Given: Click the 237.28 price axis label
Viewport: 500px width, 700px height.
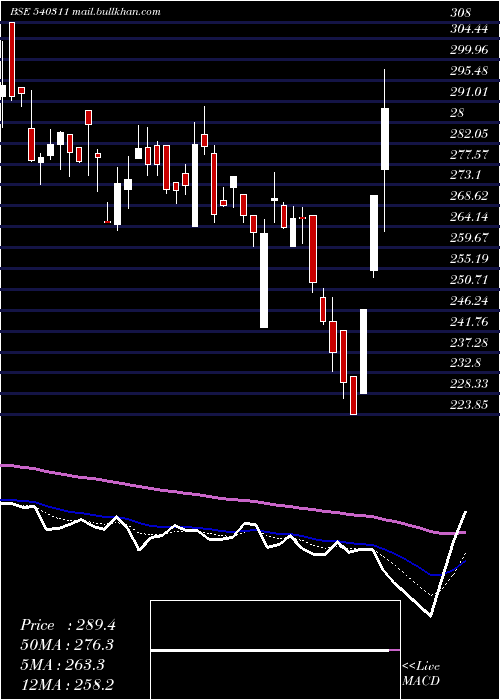Looking at the screenshot, I should 469,342.
